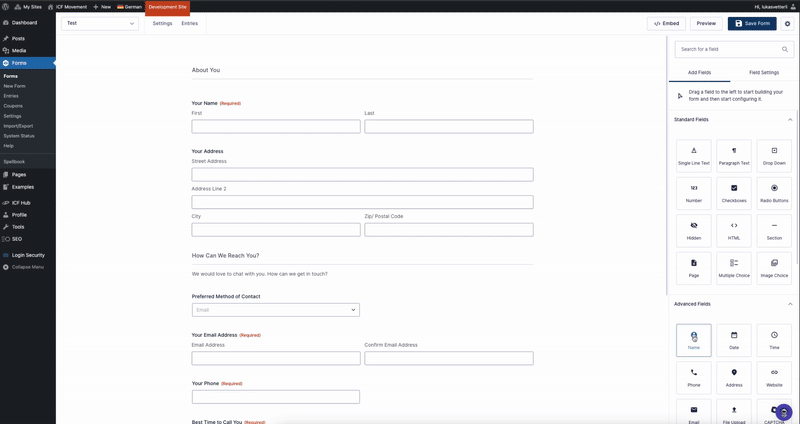Add a Website advanced field
The height and width of the screenshot is (424, 800).
(774, 378)
